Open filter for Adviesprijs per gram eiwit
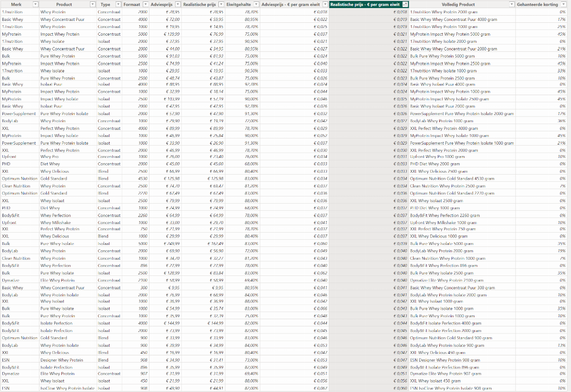This screenshot has height=392, width=571. click(324, 4)
